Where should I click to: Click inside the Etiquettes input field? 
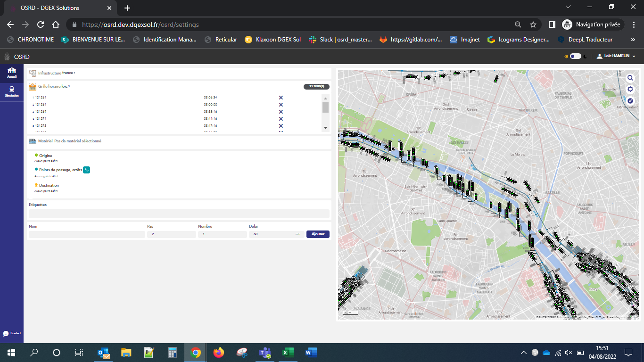[179, 213]
